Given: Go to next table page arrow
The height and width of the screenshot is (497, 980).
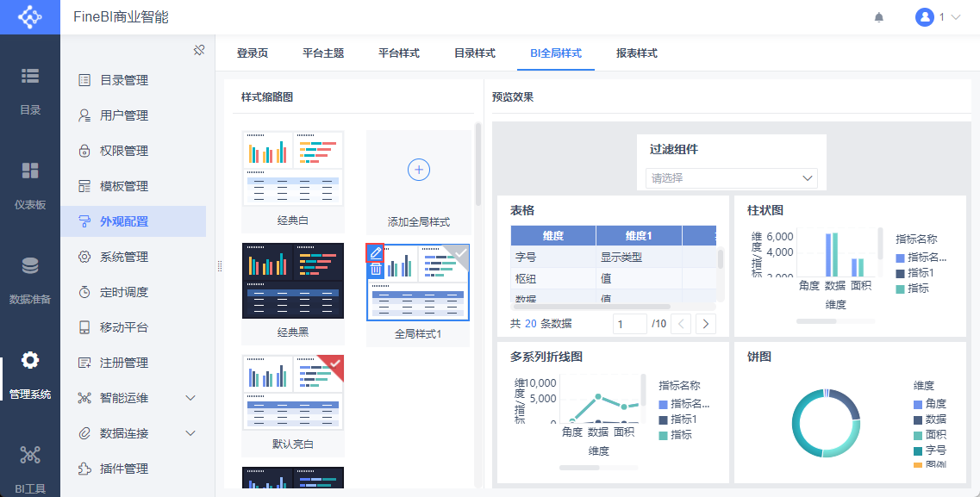Looking at the screenshot, I should [x=706, y=323].
